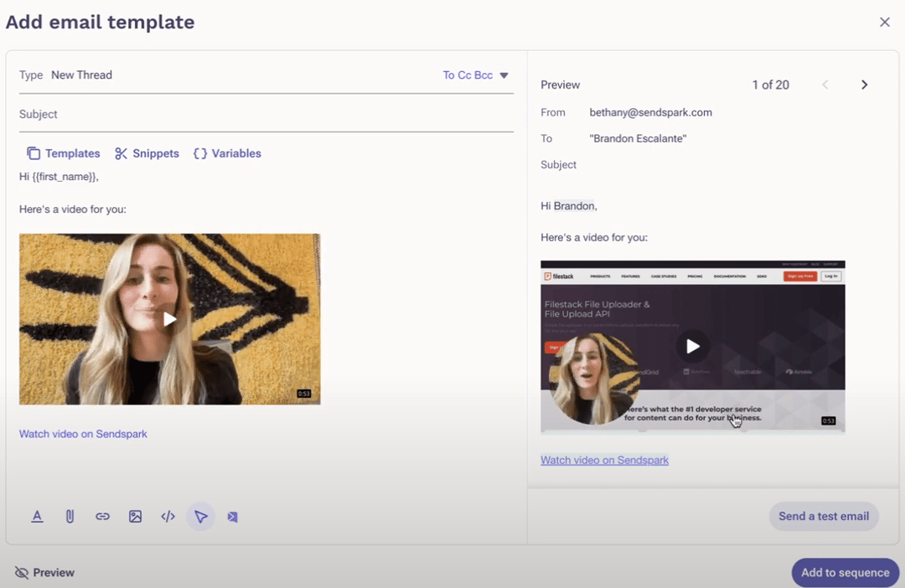Open HTML code editor icon

click(x=168, y=517)
